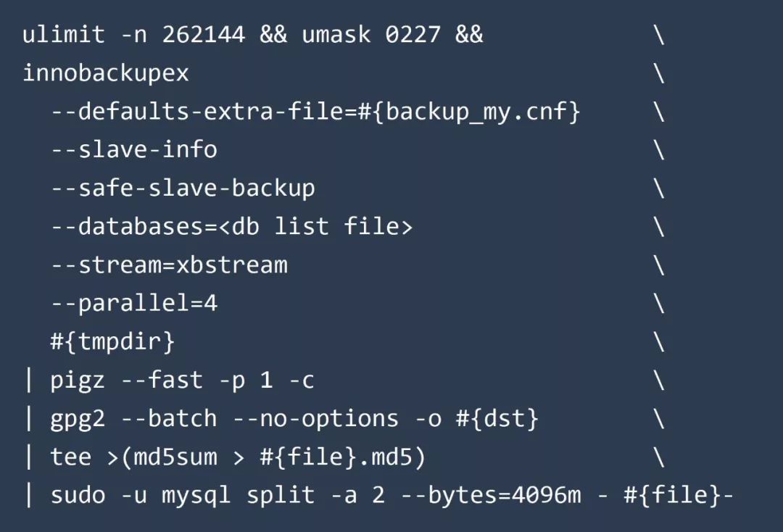Viewport: 783px width, 532px height.
Task: Click the --safe-slave-backup option
Action: coord(183,188)
